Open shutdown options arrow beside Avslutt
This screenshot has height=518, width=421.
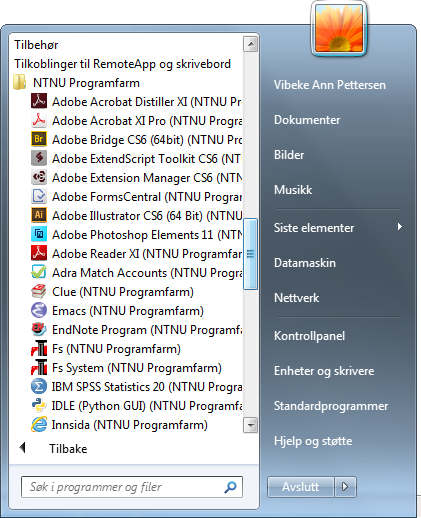tap(345, 487)
